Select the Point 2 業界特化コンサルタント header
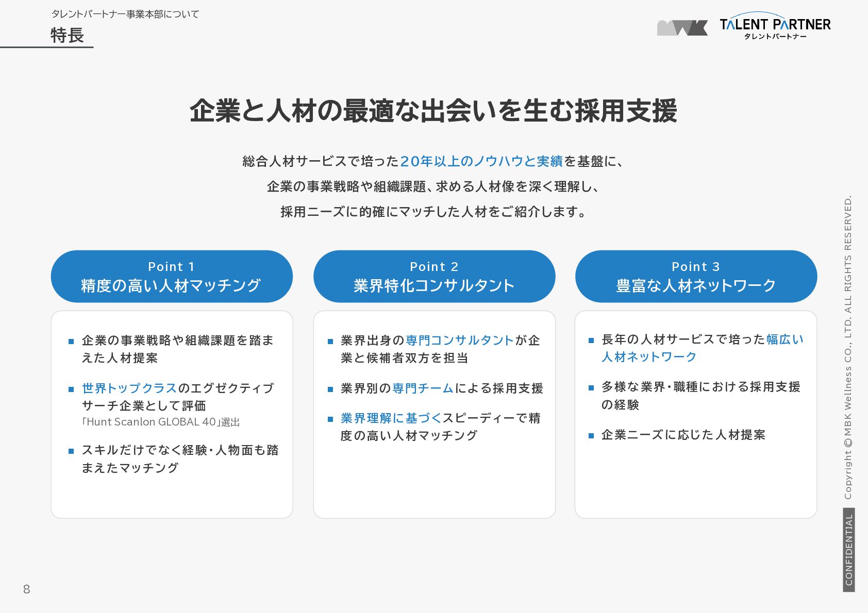This screenshot has width=868, height=613. click(x=434, y=277)
